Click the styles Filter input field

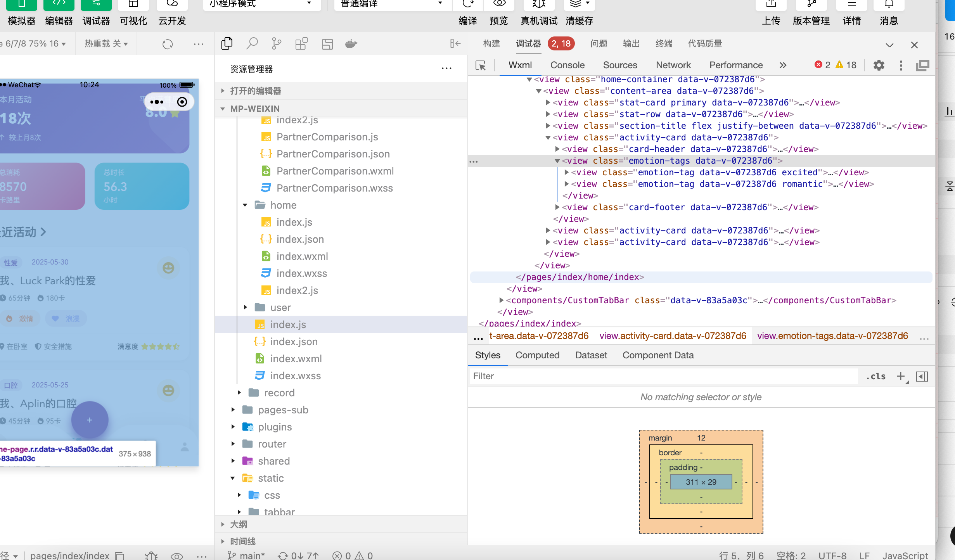663,376
